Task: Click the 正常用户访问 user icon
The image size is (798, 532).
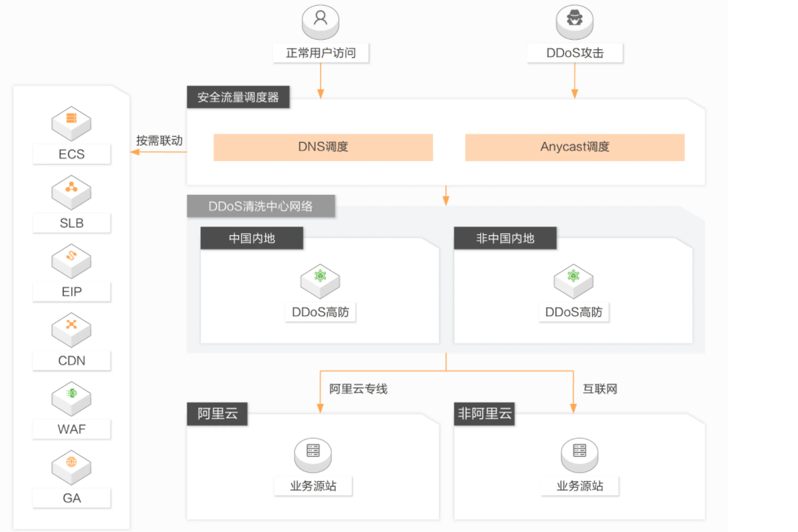Action: coord(320,21)
